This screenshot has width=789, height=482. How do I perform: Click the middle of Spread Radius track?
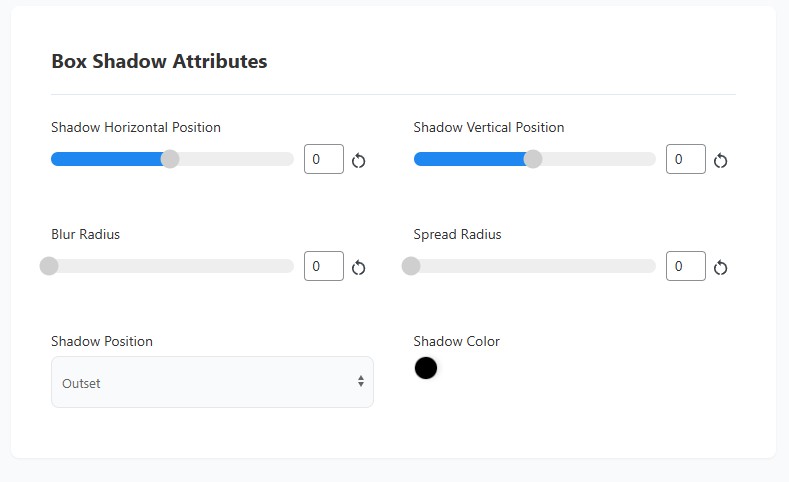tap(534, 266)
